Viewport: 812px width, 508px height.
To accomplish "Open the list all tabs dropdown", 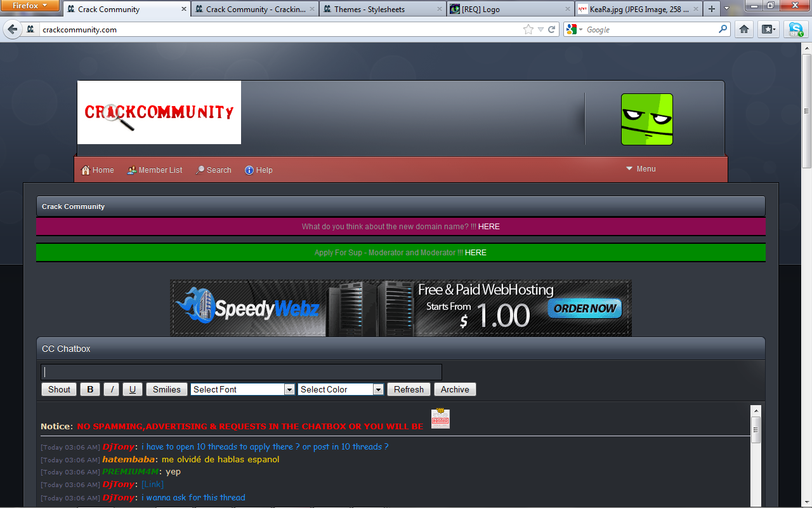I will tap(726, 9).
